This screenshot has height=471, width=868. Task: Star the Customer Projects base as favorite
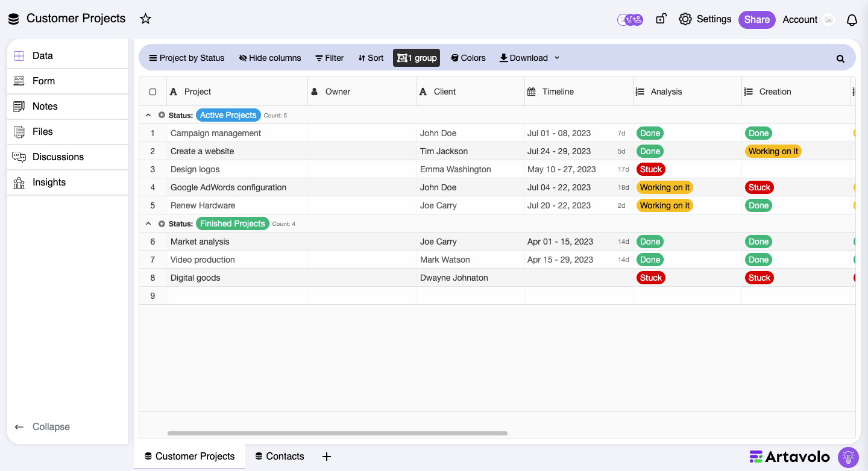click(x=145, y=19)
